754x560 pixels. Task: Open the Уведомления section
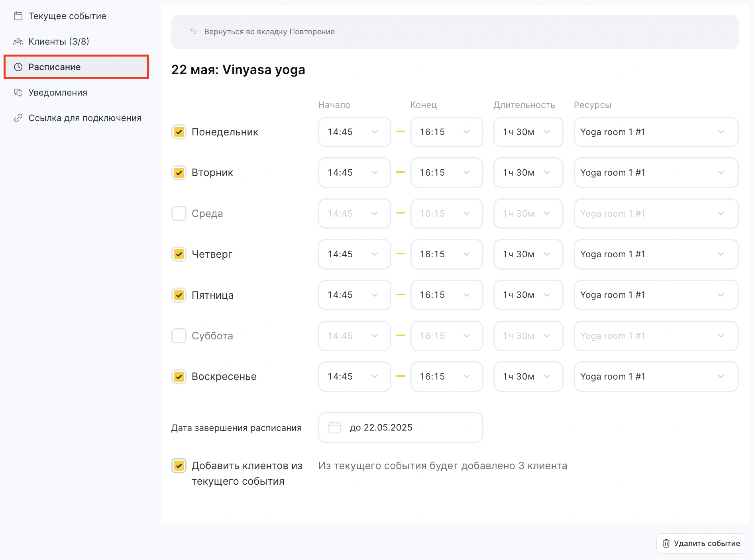point(76,92)
